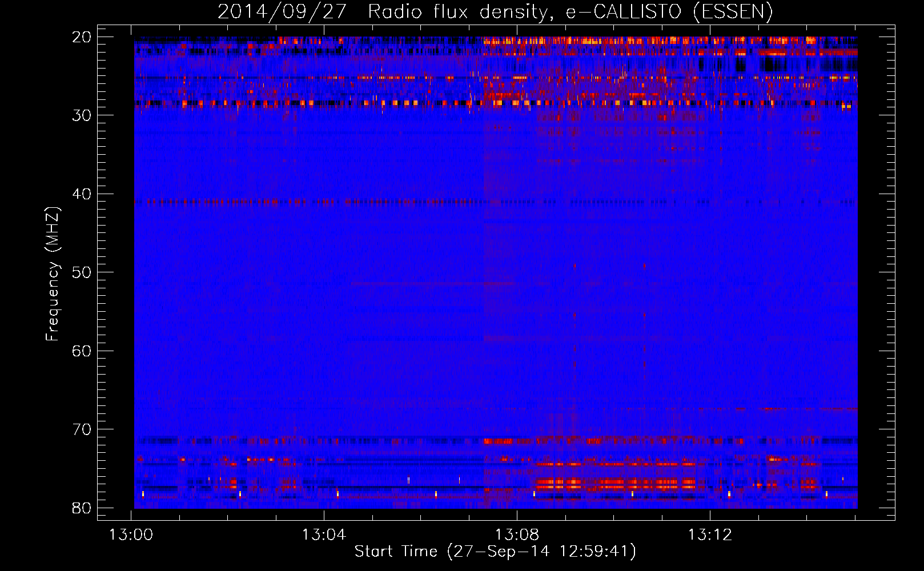Screen dimensions: 924x571
Task: Click the 40 MHz frequency tick label
Action: click(x=82, y=194)
